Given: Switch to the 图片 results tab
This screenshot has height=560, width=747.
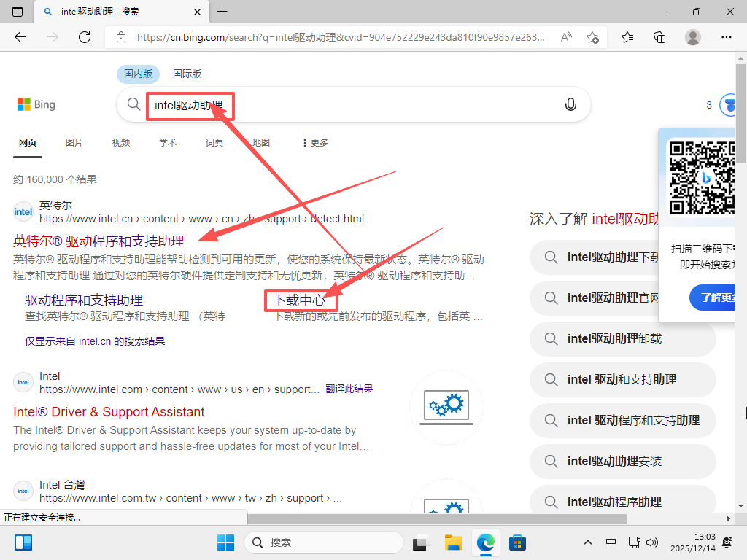Looking at the screenshot, I should coord(74,143).
